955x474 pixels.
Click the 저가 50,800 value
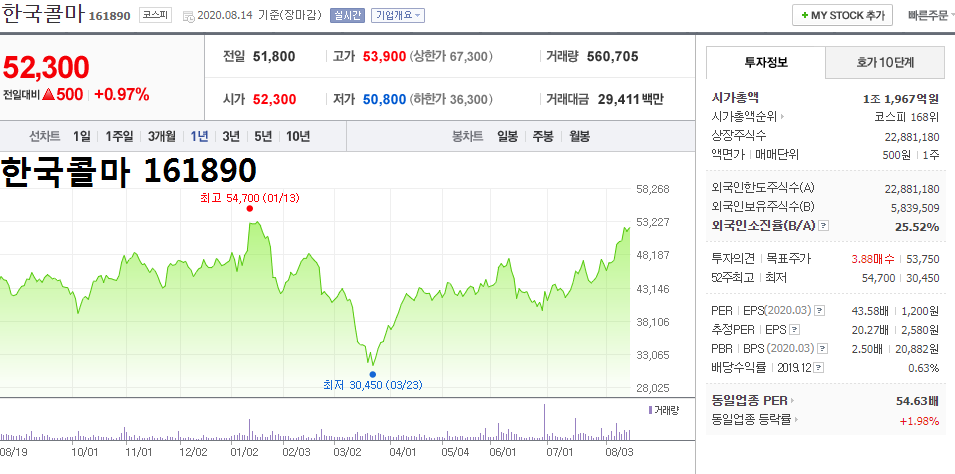coord(384,99)
